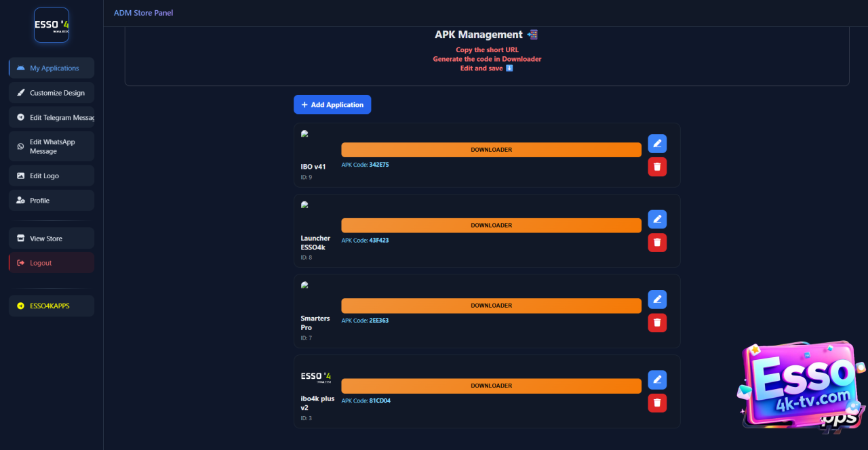Go to Customize Design in the sidebar
The width and height of the screenshot is (868, 450).
tap(52, 93)
